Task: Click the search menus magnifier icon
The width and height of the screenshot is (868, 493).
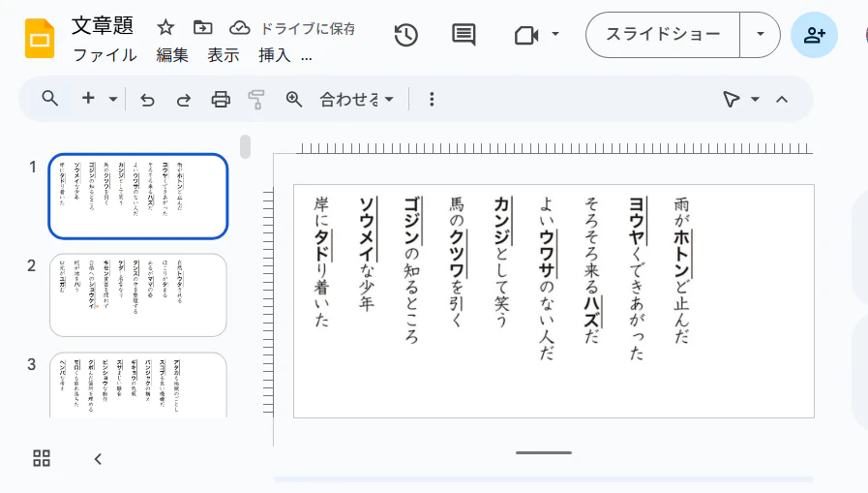Action: [49, 99]
